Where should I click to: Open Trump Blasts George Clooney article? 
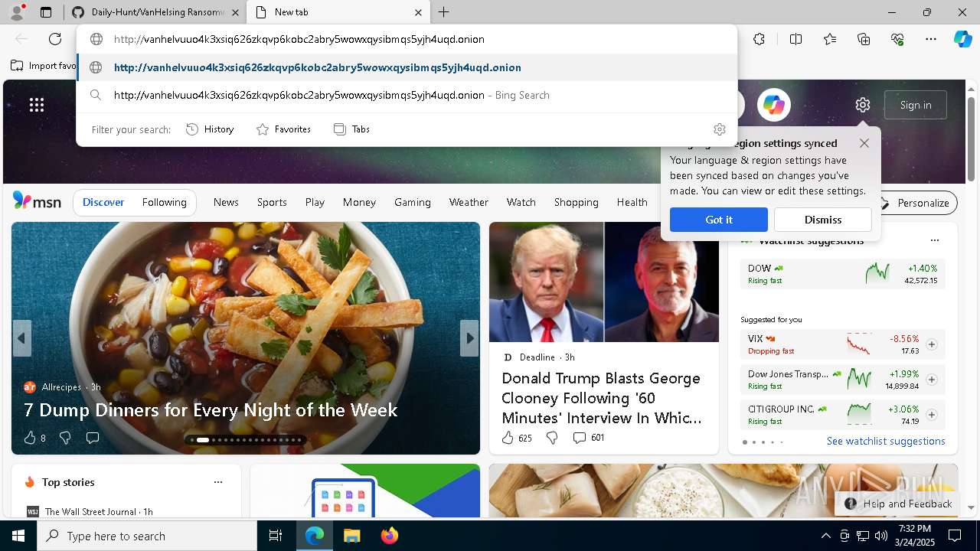602,398
